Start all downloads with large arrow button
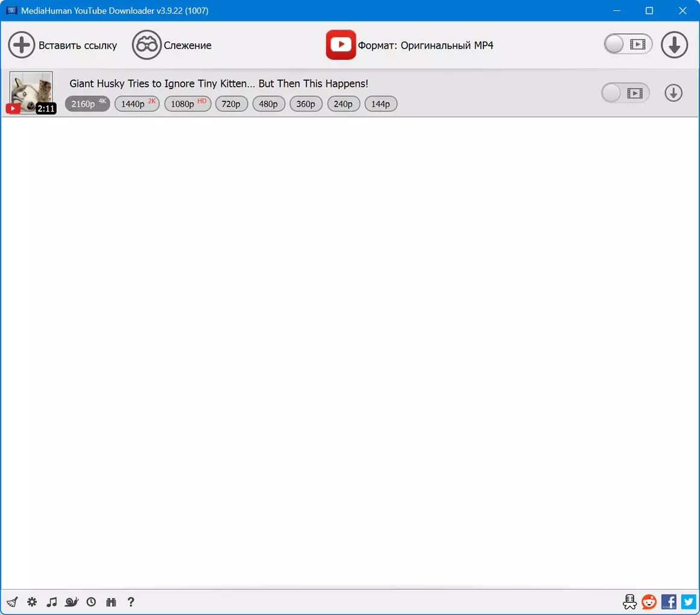This screenshot has height=615, width=700. coord(674,45)
